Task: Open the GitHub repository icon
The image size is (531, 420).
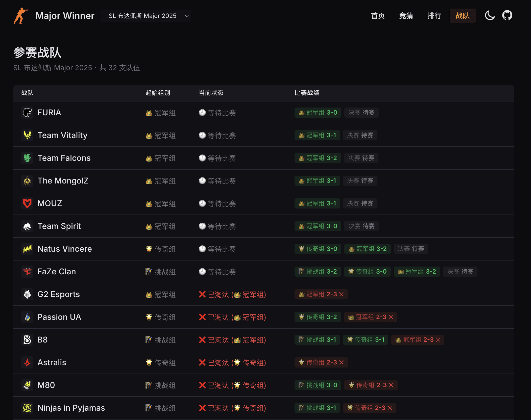Action: (507, 16)
